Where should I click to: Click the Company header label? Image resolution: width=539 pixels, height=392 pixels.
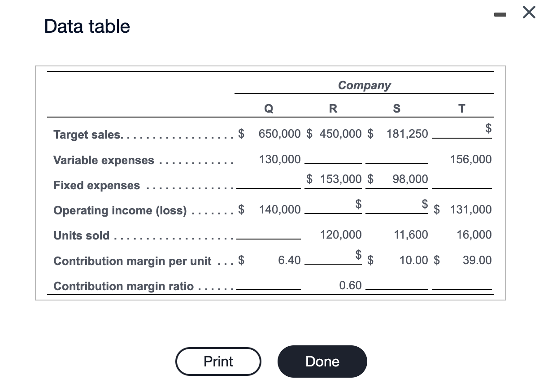click(364, 85)
